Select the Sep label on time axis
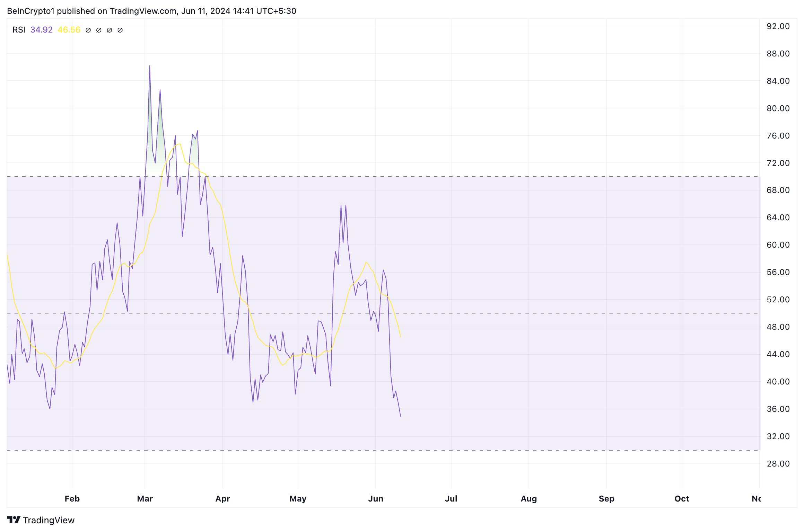Screen dimensions: 804x532 (x=606, y=499)
